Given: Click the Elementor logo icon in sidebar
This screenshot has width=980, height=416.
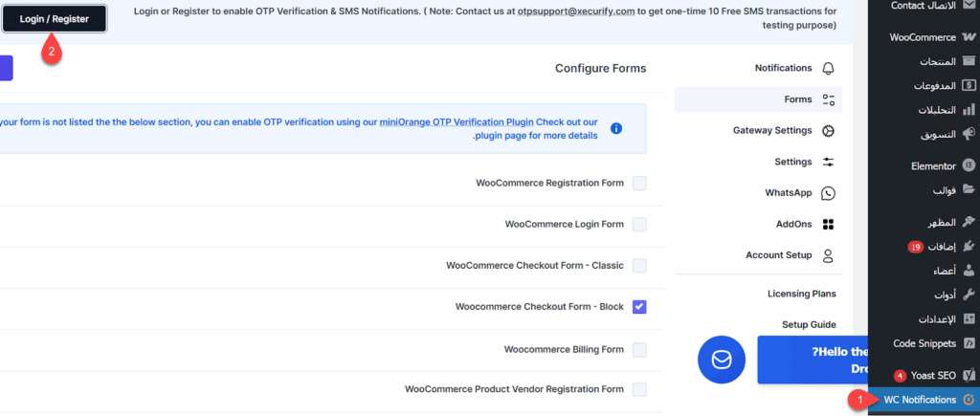Looking at the screenshot, I should click(x=969, y=165).
